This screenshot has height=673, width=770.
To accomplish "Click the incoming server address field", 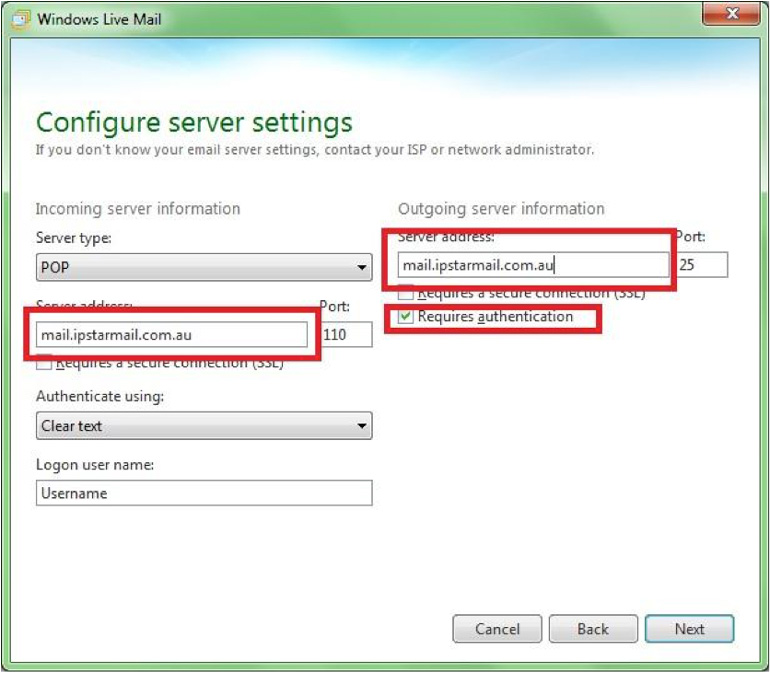I will pyautogui.click(x=172, y=335).
